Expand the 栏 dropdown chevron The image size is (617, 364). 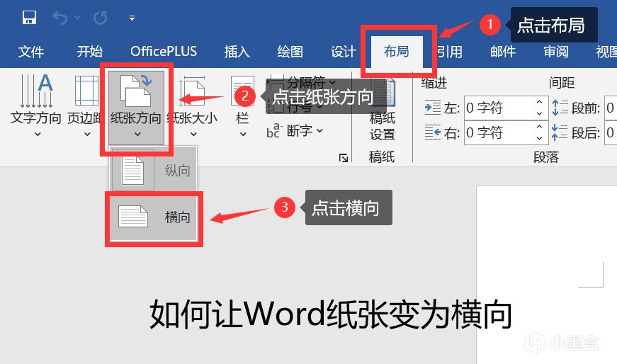point(243,134)
